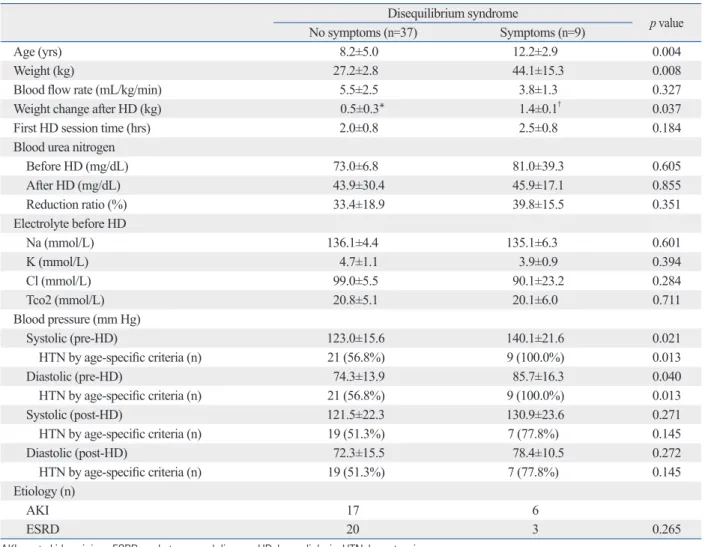Screen dimensions: 705x547
Task: Click the value 44.1±15.3
Action: click(x=538, y=71)
